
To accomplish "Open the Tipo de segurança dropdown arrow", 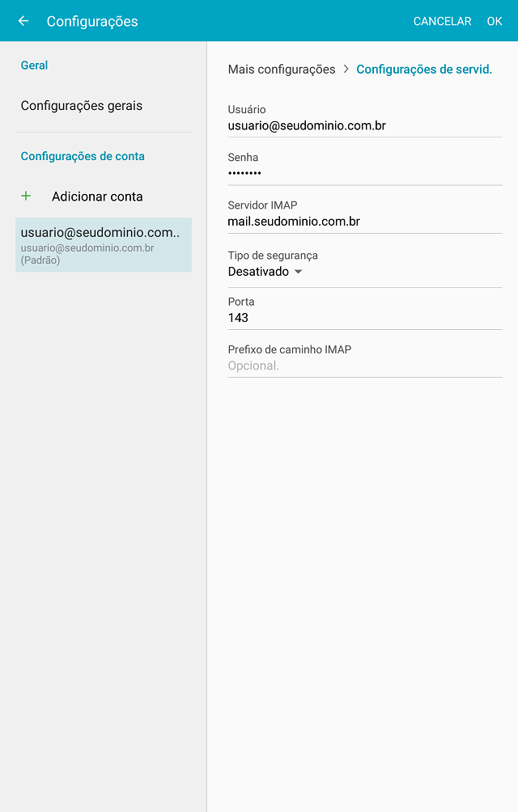I will [299, 272].
